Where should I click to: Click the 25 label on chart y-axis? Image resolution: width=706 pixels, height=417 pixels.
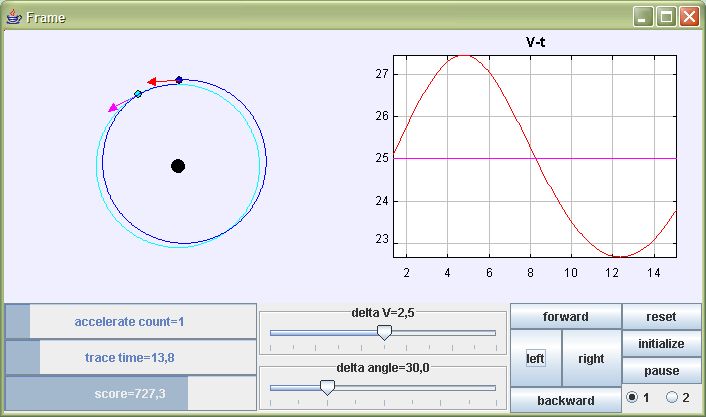tap(382, 158)
